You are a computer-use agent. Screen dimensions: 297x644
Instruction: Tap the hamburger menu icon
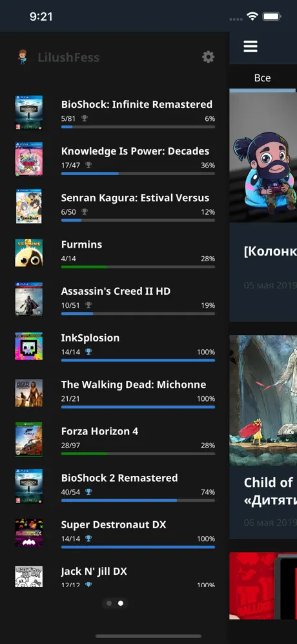point(251,46)
